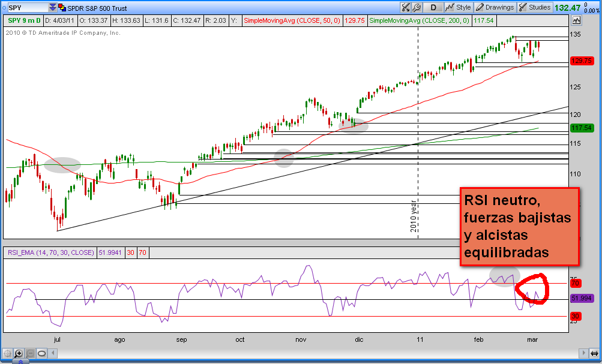The height and width of the screenshot is (364, 602).
Task: Click the red 30 oversold bubble
Action: (x=575, y=316)
